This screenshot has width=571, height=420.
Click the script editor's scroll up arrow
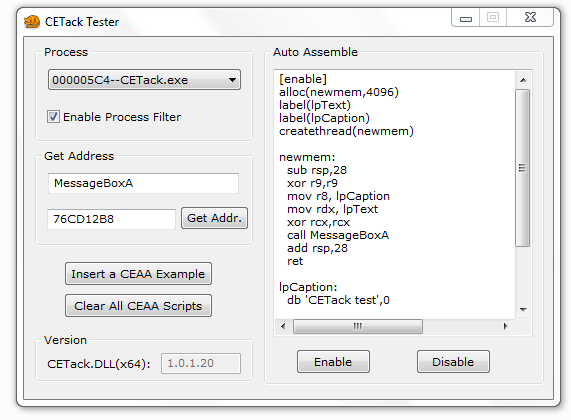(x=523, y=80)
